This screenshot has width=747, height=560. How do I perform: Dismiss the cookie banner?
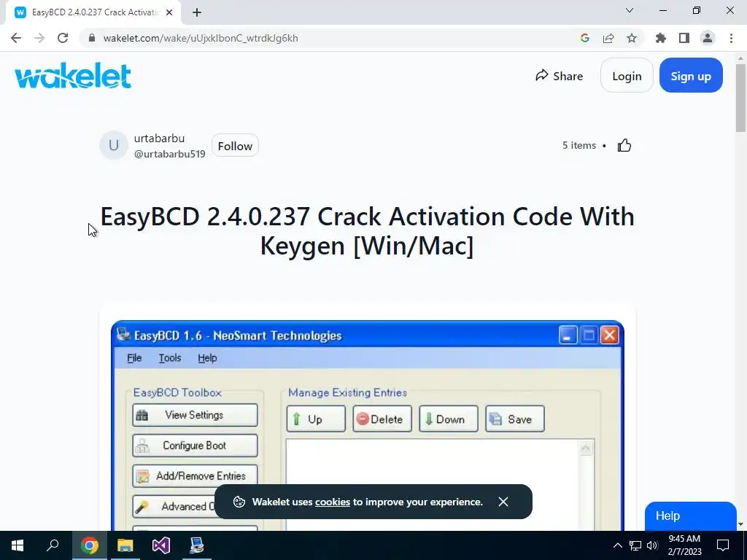click(x=503, y=502)
